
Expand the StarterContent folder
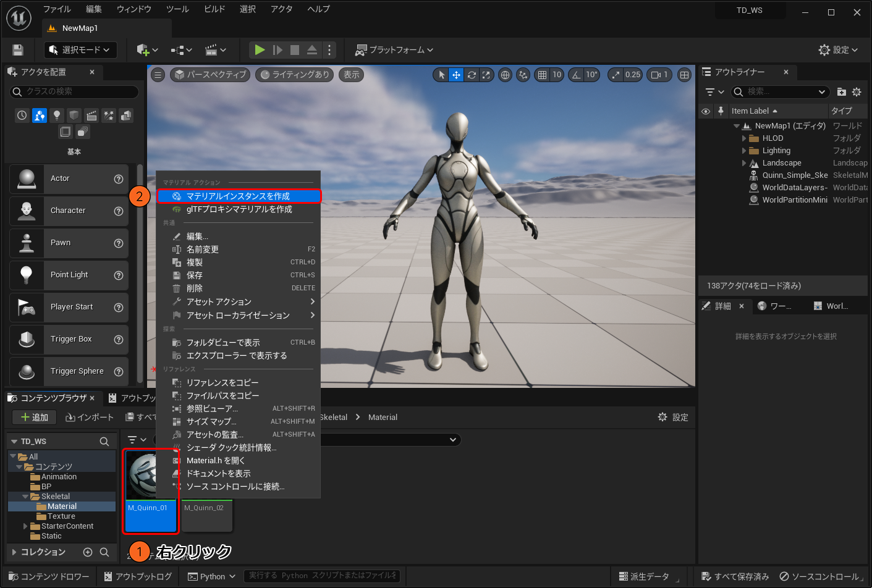click(x=25, y=526)
